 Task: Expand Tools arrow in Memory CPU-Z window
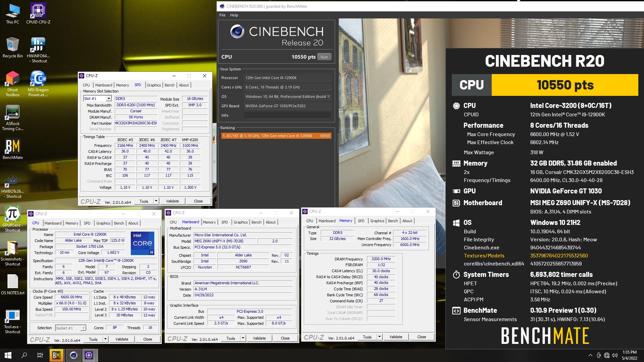tap(379, 337)
